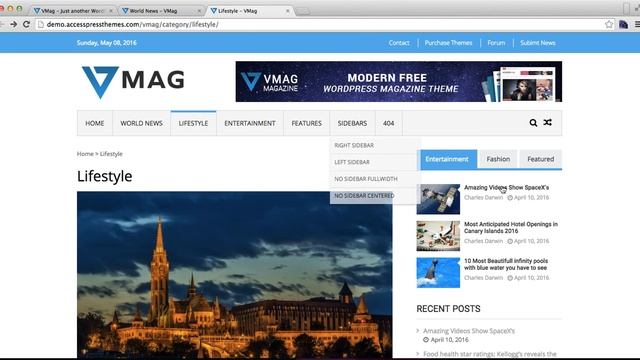The height and width of the screenshot is (360, 640).
Task: Read Amazing Videos Show SpaceX's in tab widget
Action: (506, 188)
